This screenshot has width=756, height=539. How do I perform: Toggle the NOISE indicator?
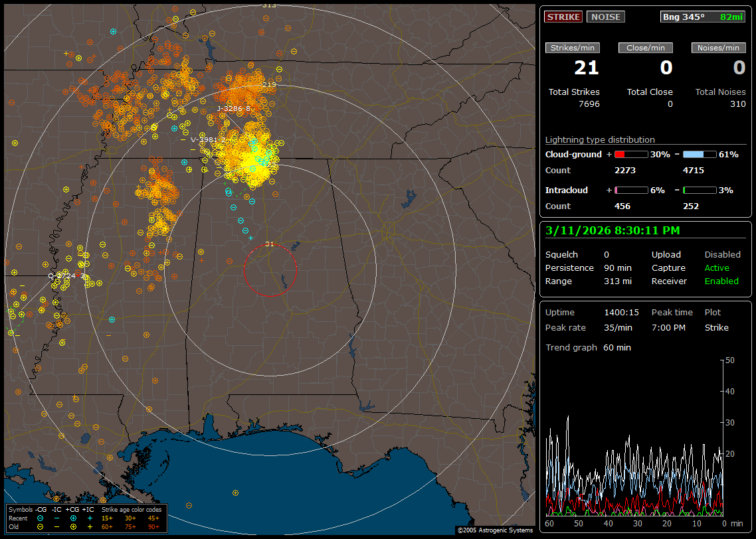[605, 17]
